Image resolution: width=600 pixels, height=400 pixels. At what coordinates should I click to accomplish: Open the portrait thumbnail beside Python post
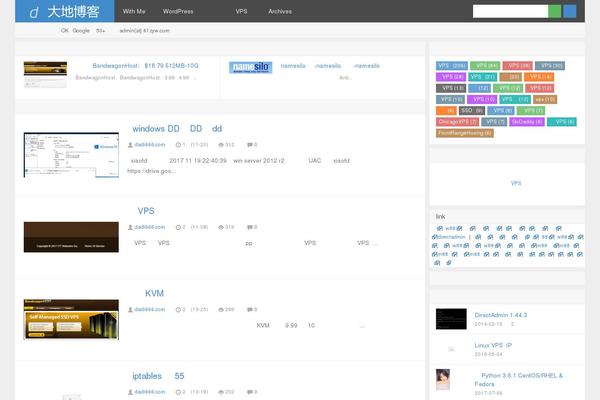[x=443, y=379]
